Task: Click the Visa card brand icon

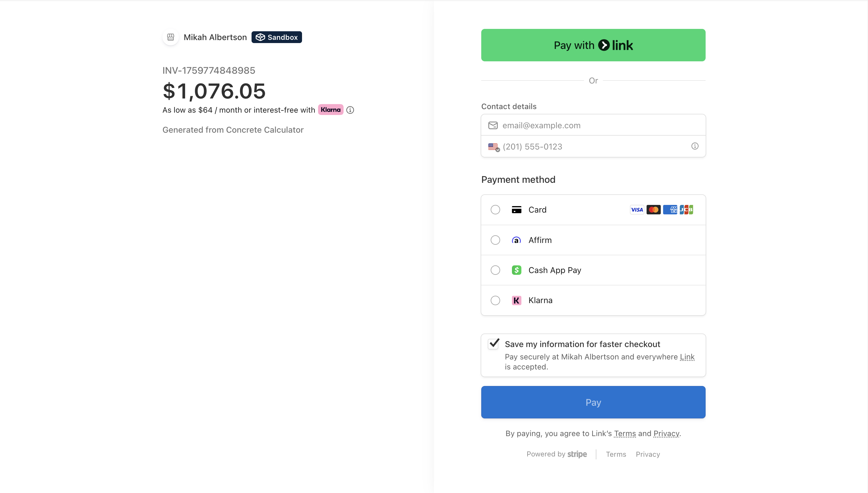Action: coord(637,210)
